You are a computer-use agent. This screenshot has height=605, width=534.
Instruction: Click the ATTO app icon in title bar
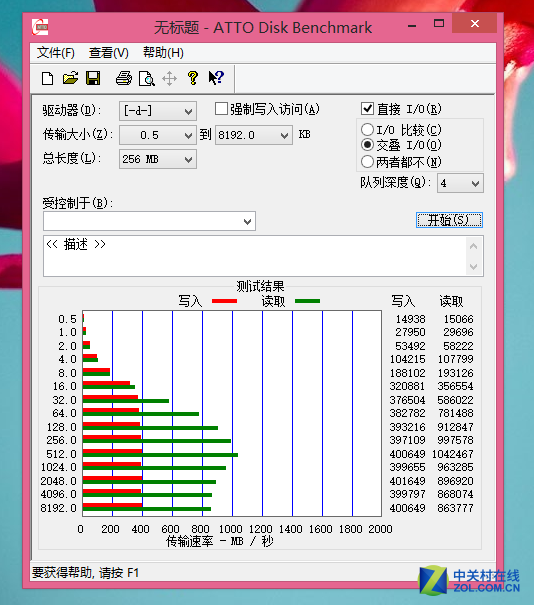point(40,27)
